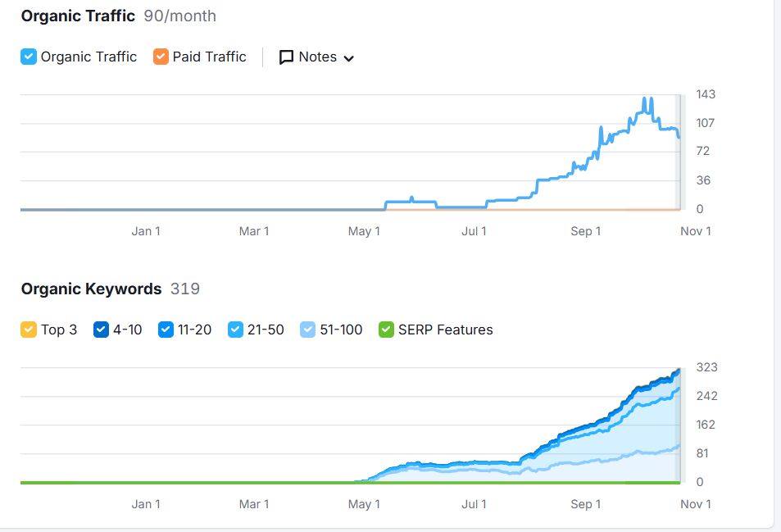Click the 51-100 legend label
The image size is (781, 532).
341,330
